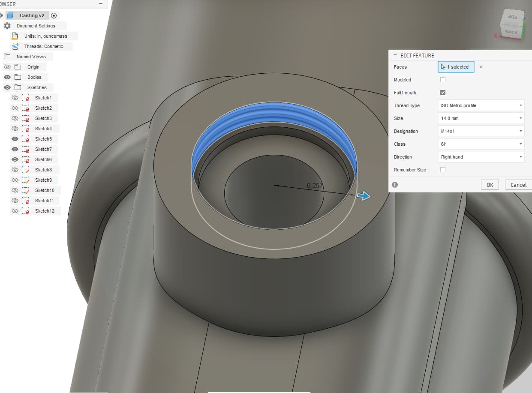Click the Casting v2 component cube icon

point(10,15)
